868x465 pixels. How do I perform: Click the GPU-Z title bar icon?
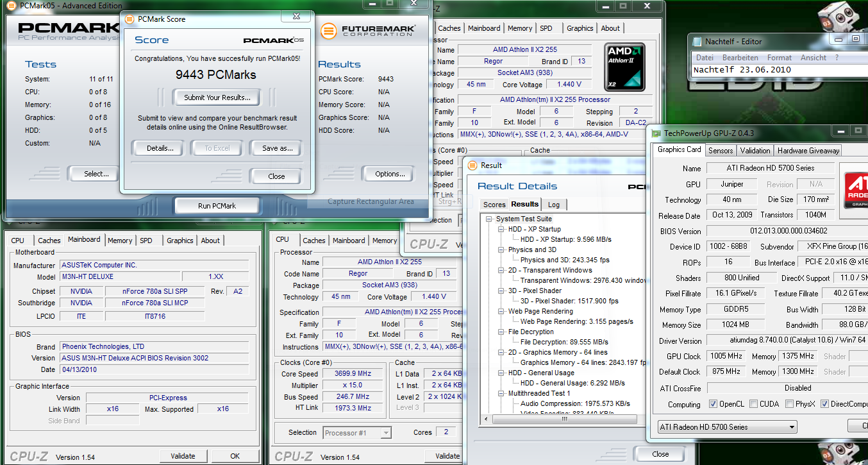(656, 133)
